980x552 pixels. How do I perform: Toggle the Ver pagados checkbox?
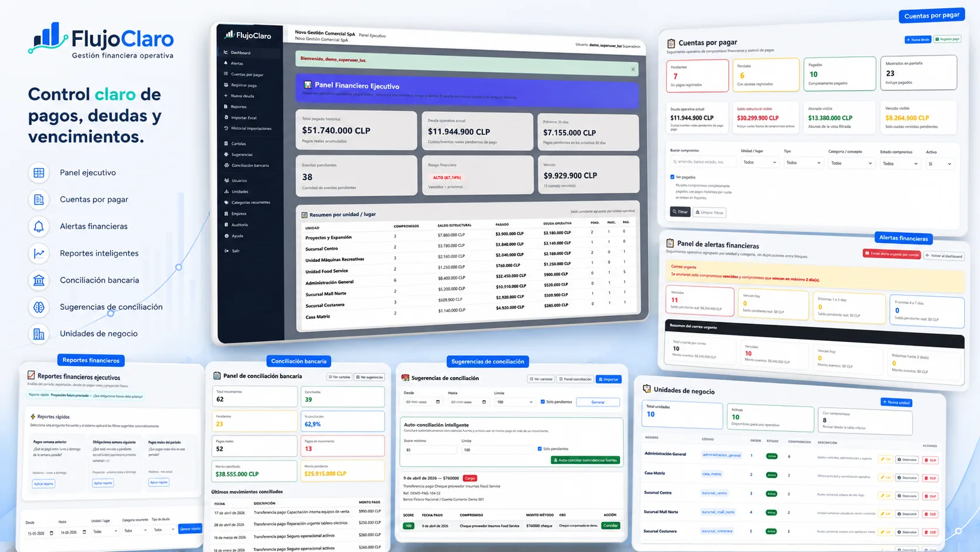[672, 177]
